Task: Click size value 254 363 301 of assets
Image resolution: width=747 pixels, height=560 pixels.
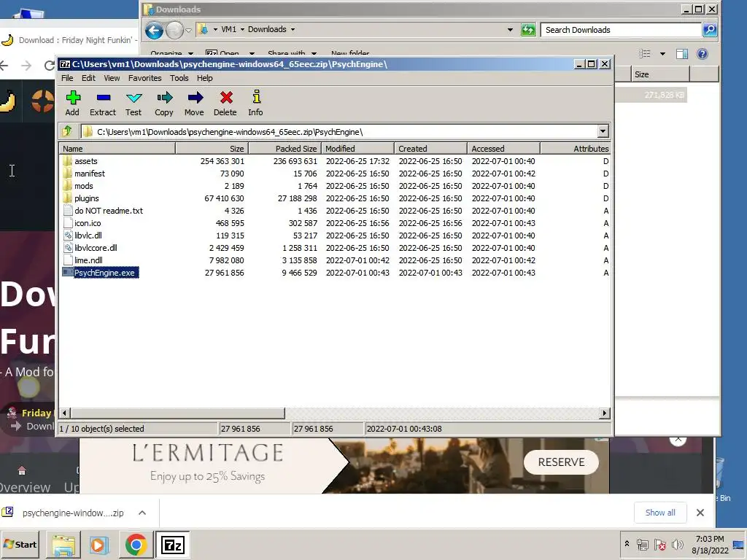Action: [222, 161]
